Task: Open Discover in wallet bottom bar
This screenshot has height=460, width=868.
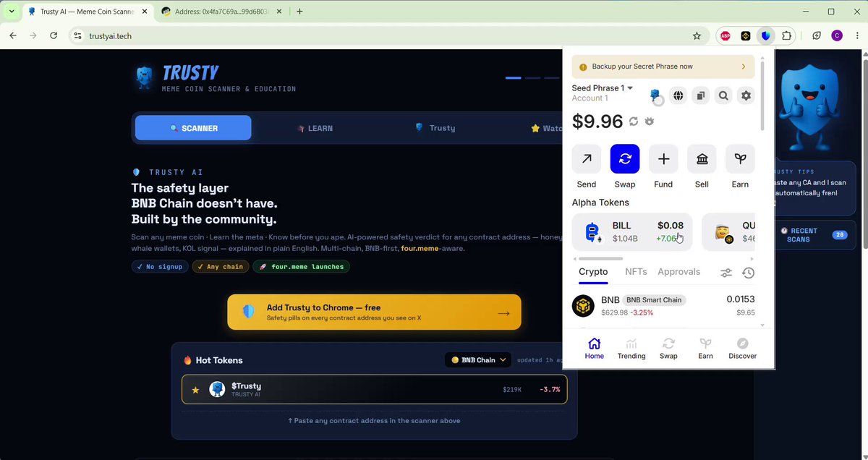Action: click(742, 348)
